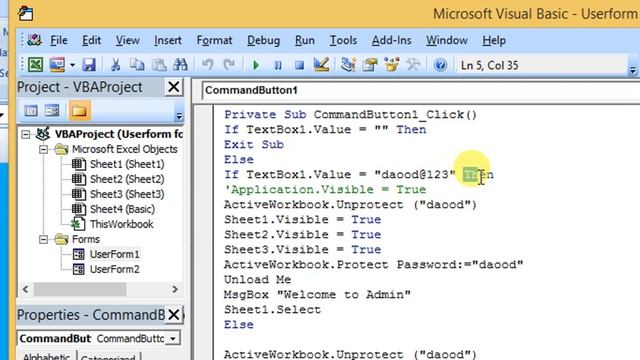Save the project with the floppy icon

pyautogui.click(x=89, y=65)
